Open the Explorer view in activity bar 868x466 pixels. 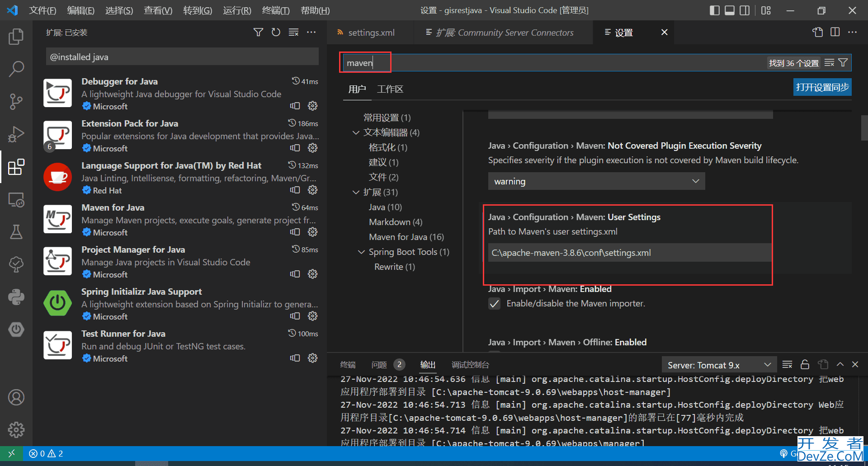point(16,37)
